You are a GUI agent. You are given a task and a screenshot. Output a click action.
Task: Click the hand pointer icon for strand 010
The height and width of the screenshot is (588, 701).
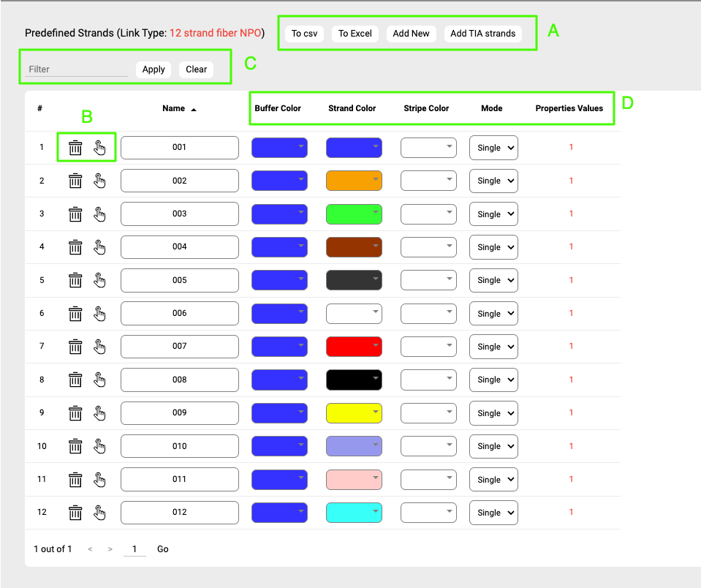click(x=100, y=446)
